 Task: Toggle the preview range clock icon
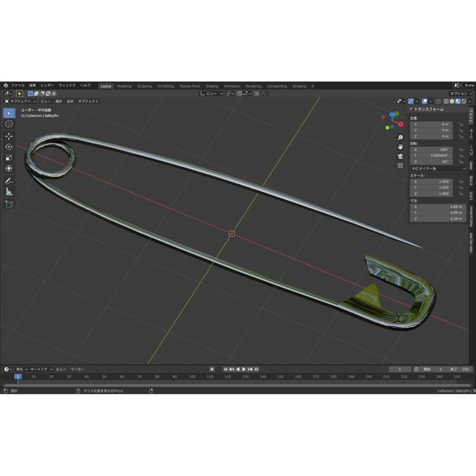coord(416,370)
